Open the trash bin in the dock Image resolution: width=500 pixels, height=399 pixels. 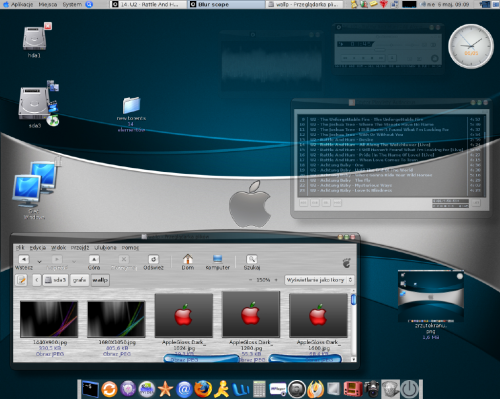pyautogui.click(x=390, y=389)
